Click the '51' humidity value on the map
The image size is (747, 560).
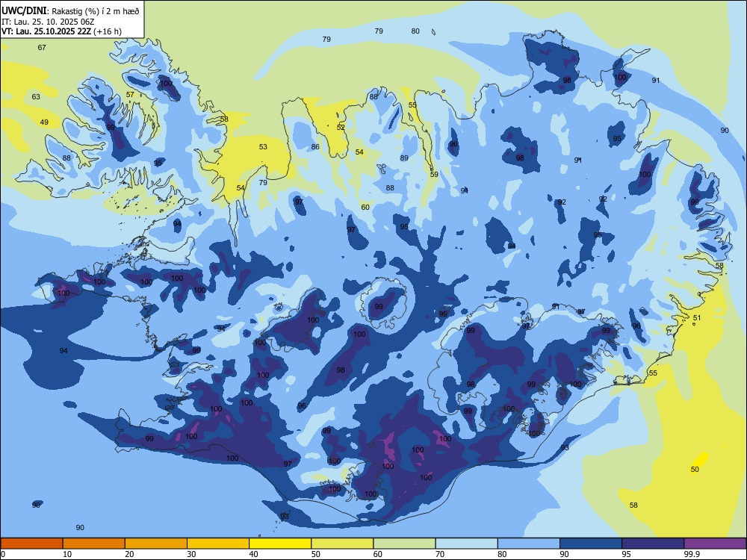[697, 317]
